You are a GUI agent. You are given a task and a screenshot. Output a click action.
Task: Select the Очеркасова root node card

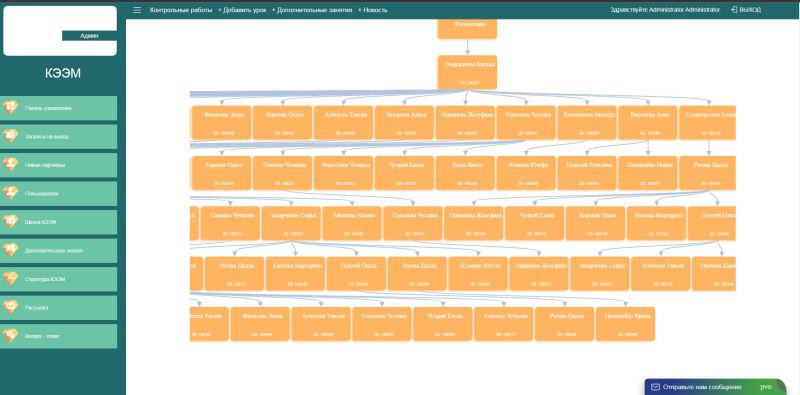tap(467, 72)
